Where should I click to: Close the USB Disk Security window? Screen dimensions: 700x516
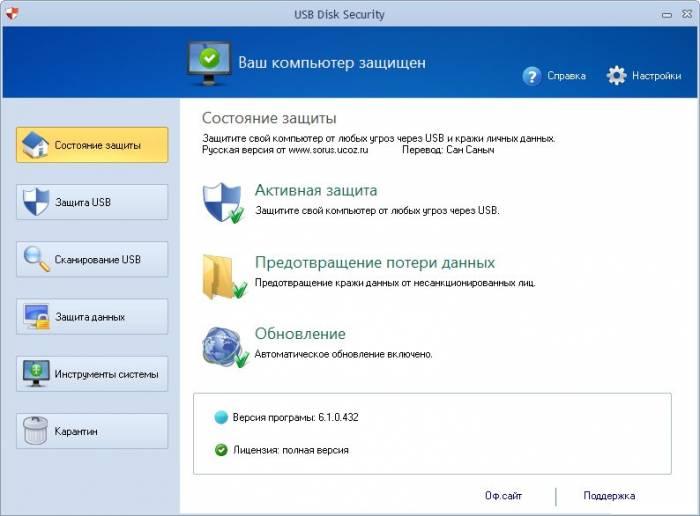point(687,14)
